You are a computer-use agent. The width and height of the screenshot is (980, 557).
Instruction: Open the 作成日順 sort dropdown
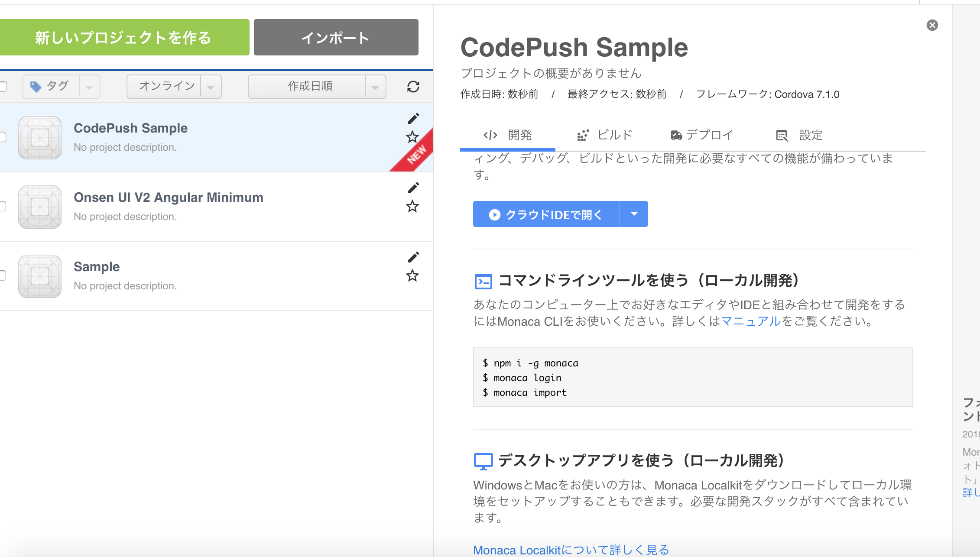point(375,86)
